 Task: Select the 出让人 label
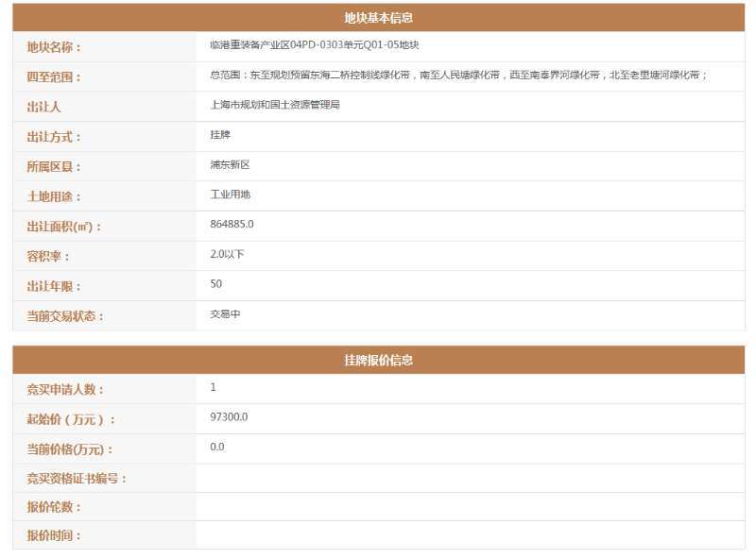(x=43, y=107)
